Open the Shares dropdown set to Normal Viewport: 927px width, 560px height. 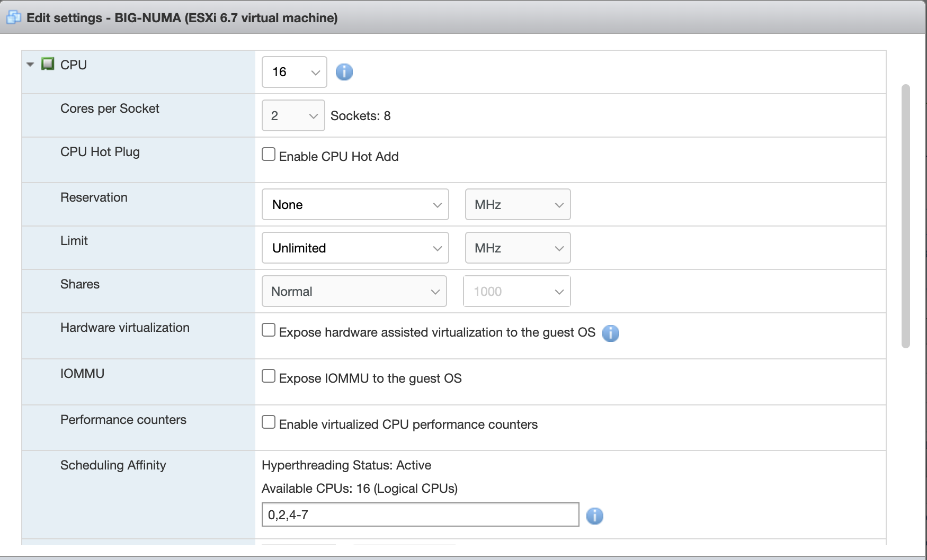pyautogui.click(x=354, y=291)
